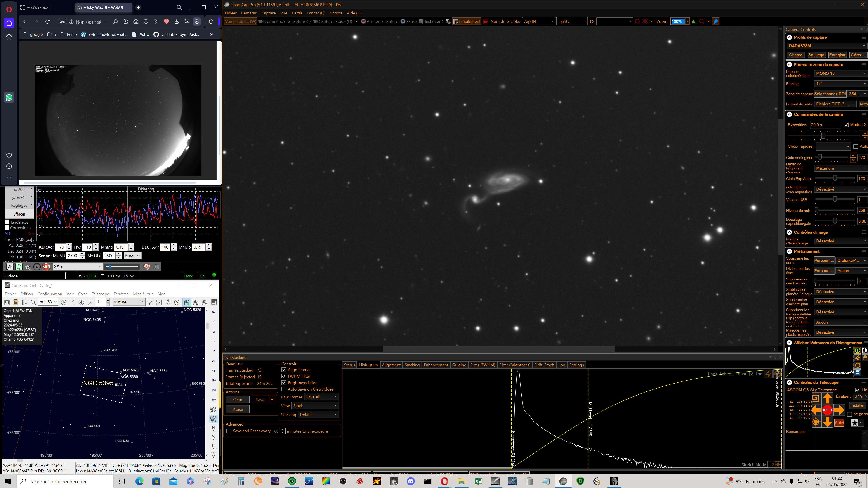Viewport: 868px width, 488px height.
Task: Reset the histogram stretch with circular arrow
Action: [x=857, y=365]
